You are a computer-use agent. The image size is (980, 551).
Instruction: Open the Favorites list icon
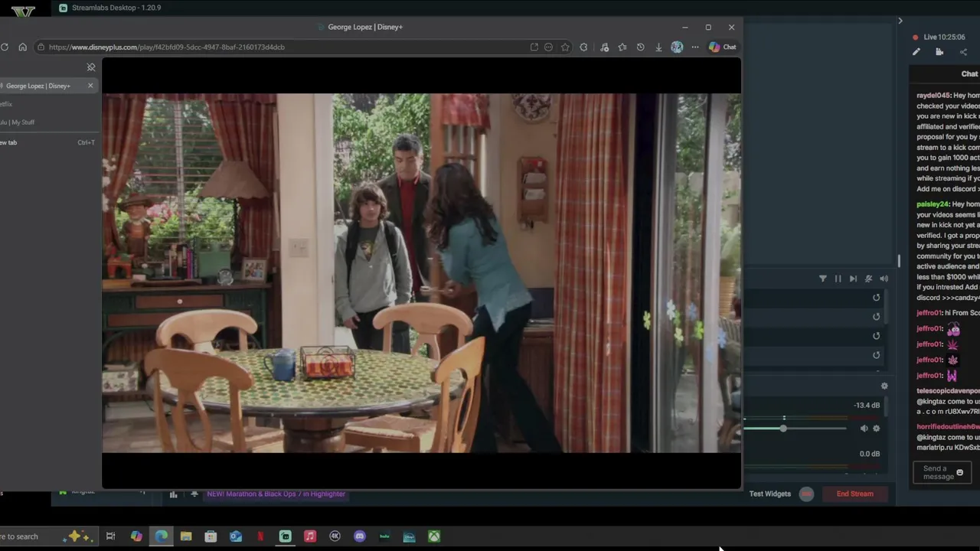click(x=622, y=47)
